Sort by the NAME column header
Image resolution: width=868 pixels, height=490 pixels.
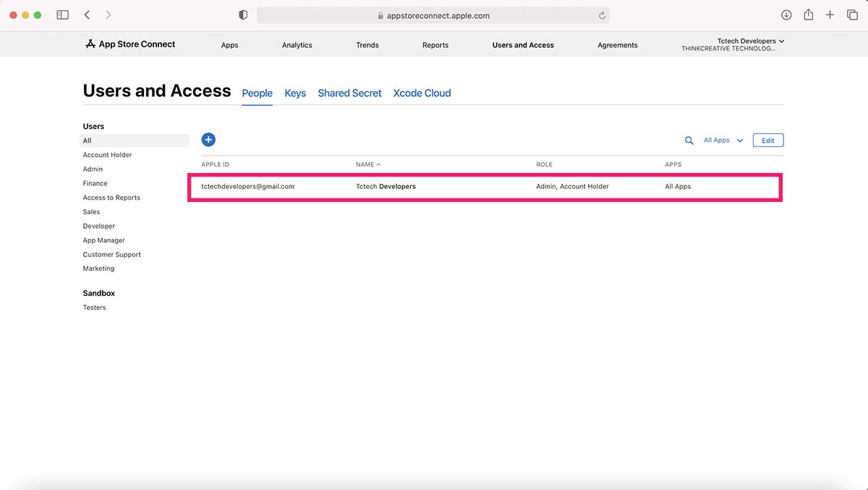pos(368,164)
